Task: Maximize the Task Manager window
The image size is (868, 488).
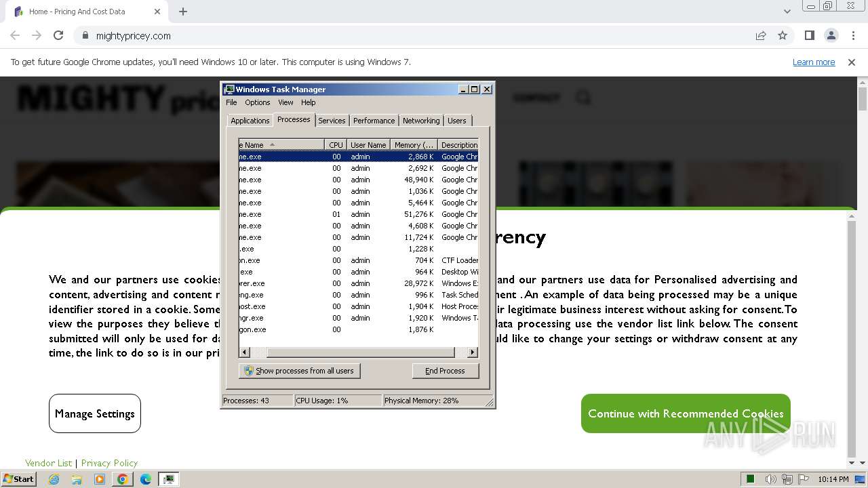Action: click(474, 89)
